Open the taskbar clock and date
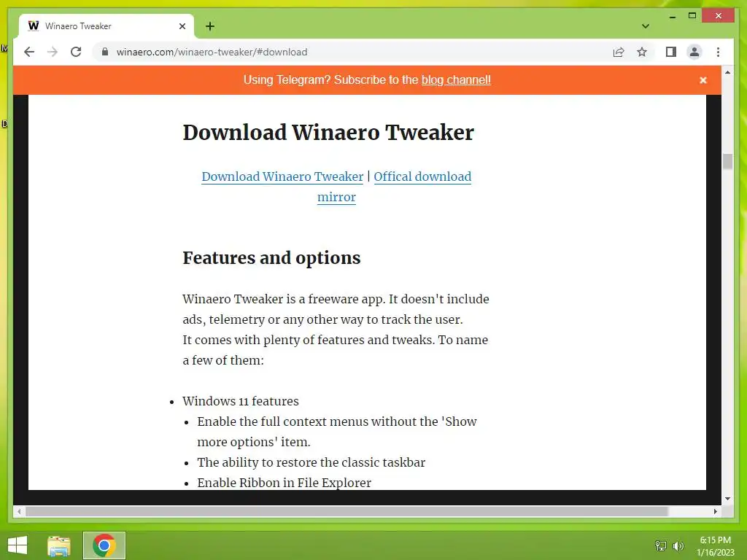 pyautogui.click(x=716, y=546)
